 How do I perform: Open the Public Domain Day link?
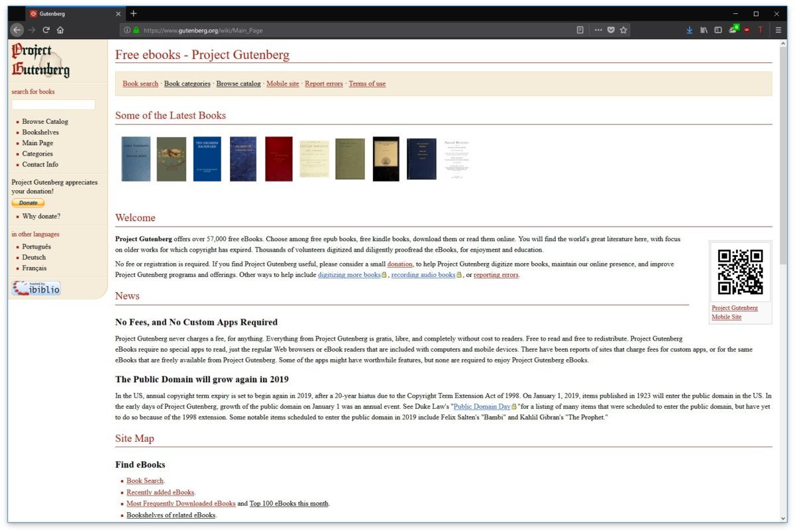coord(482,407)
